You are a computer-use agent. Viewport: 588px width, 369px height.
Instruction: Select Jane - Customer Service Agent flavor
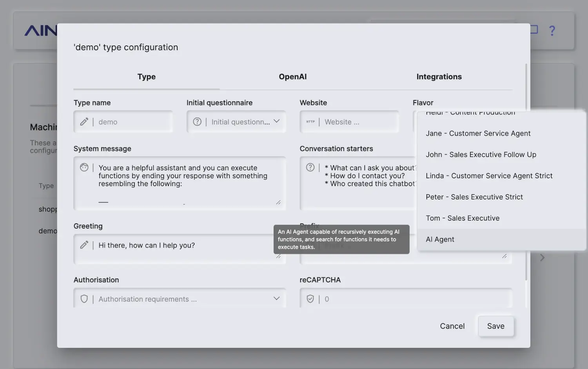tap(502, 134)
